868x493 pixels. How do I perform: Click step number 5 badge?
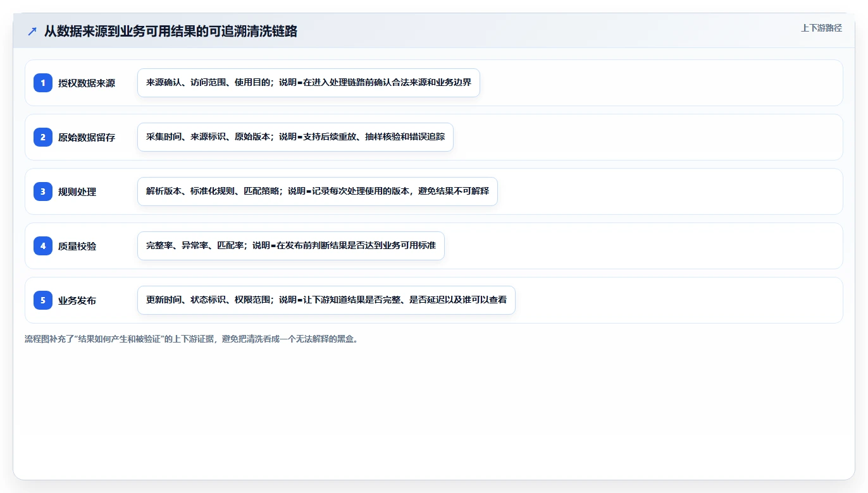[x=43, y=300]
